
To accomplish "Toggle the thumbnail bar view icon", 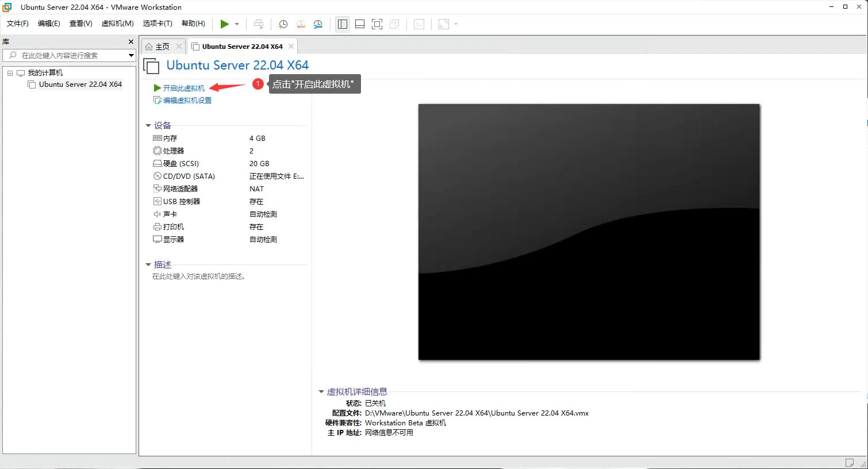I will pos(360,24).
